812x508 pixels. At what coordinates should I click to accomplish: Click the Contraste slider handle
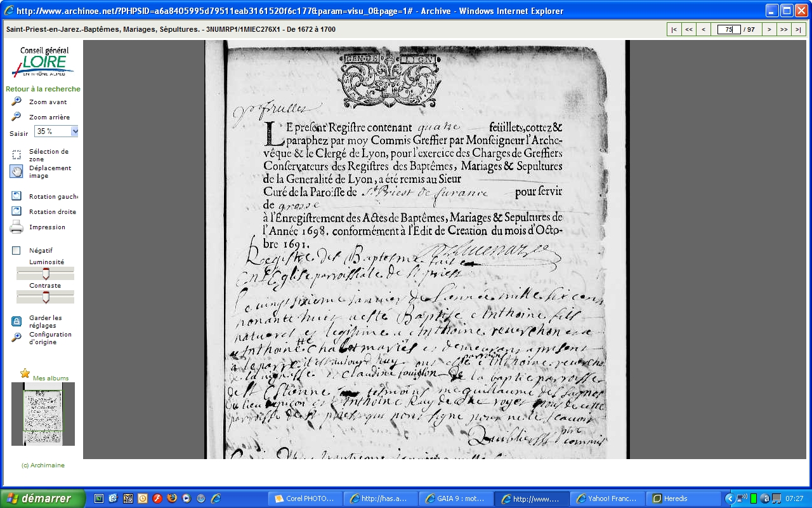click(46, 297)
